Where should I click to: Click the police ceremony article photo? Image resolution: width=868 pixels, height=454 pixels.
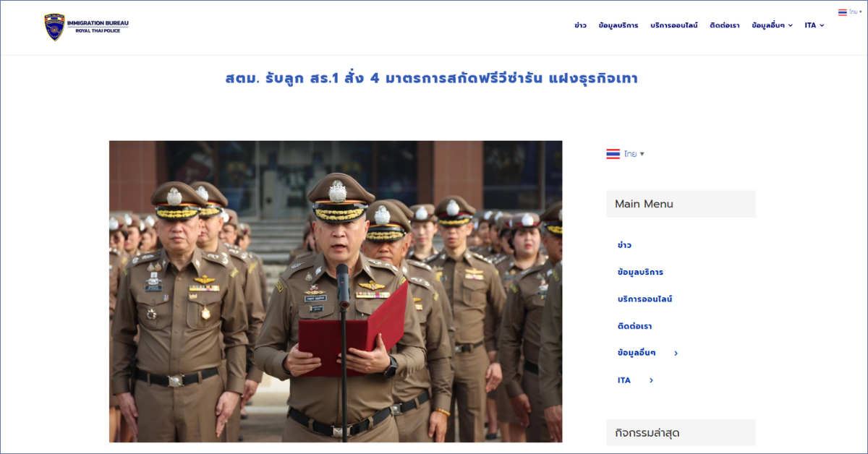pos(336,291)
